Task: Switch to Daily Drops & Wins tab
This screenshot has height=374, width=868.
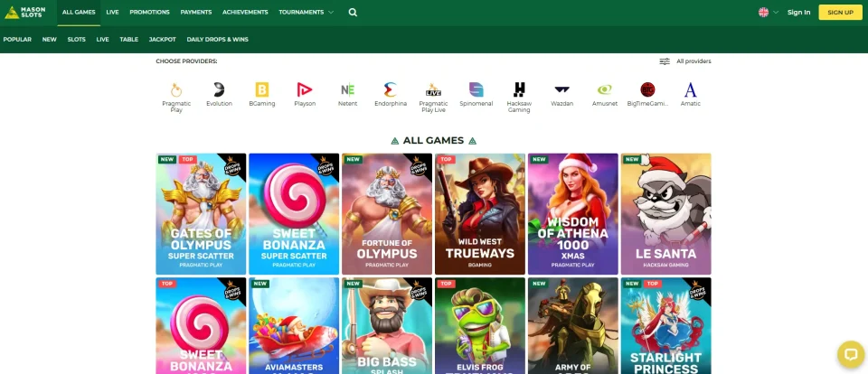Action: pyautogui.click(x=218, y=39)
